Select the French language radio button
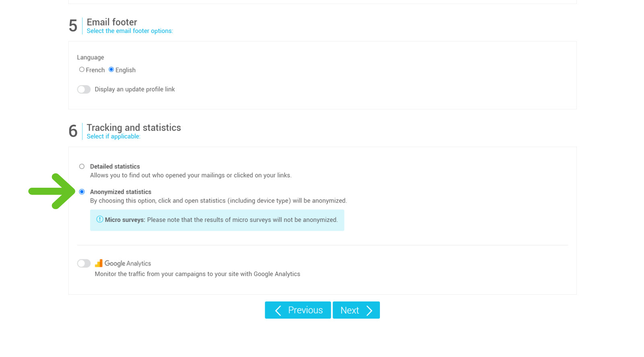This screenshot has width=644, height=357. click(x=82, y=69)
